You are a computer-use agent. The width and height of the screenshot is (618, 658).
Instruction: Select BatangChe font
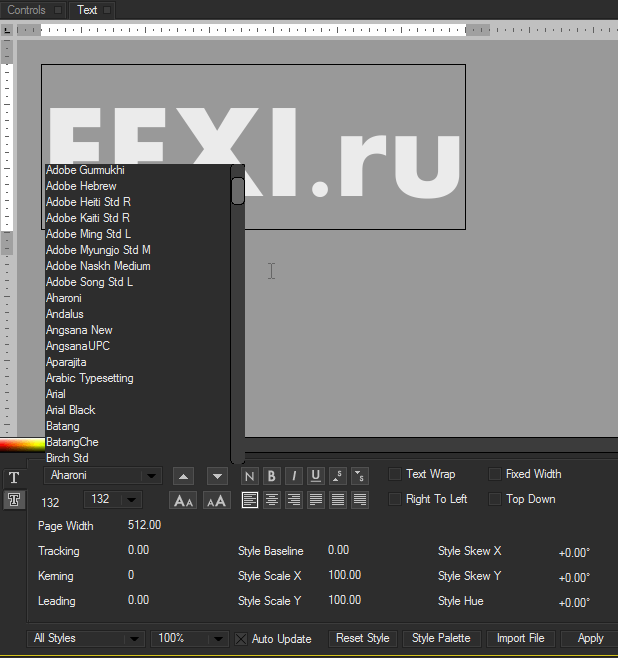(x=72, y=442)
